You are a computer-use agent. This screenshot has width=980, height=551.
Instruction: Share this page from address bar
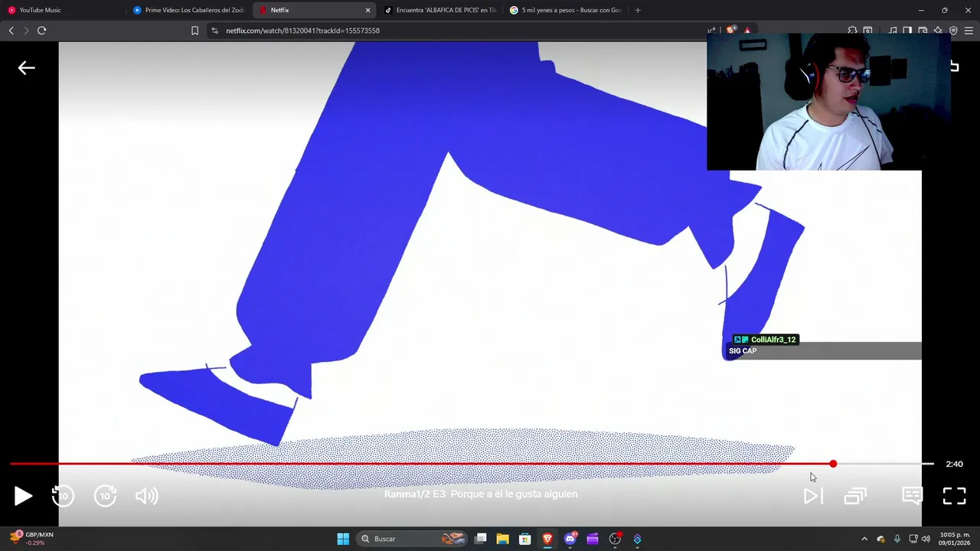711,31
